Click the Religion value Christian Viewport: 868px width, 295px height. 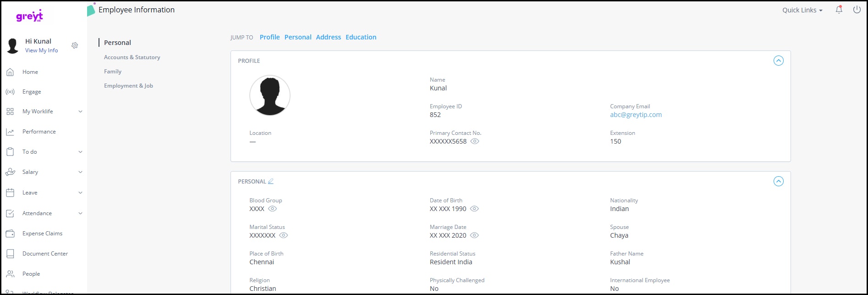[263, 289]
